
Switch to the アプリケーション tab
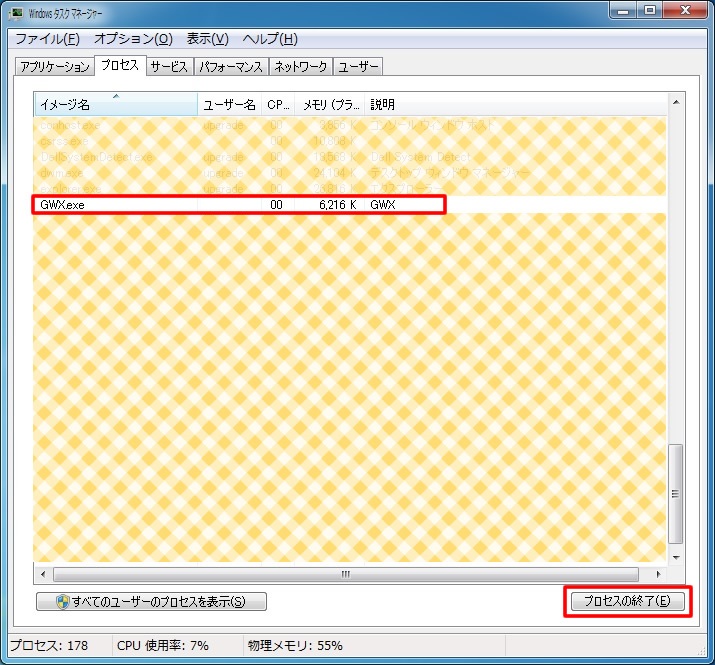point(55,67)
